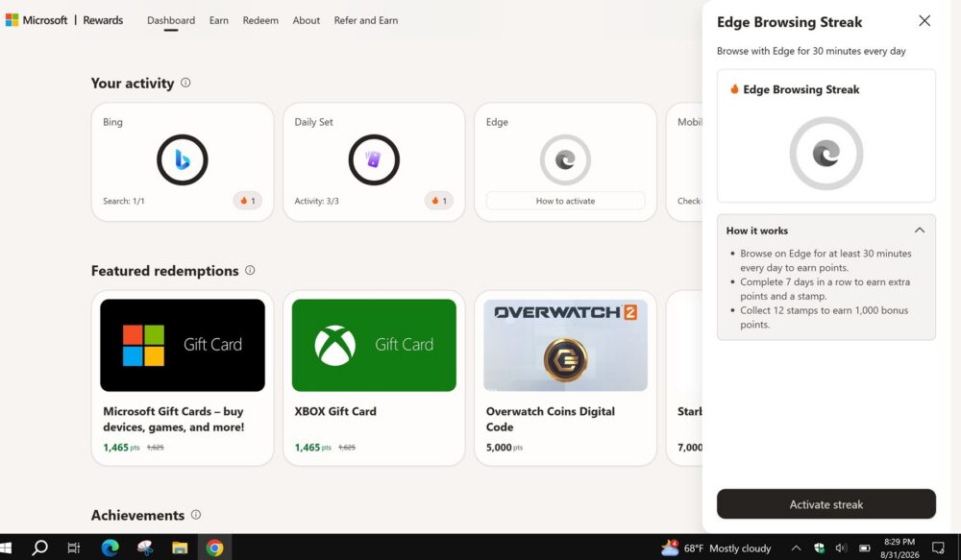The width and height of the screenshot is (961, 560).
Task: Open the Featured redemptions info icon
Action: [x=250, y=270]
